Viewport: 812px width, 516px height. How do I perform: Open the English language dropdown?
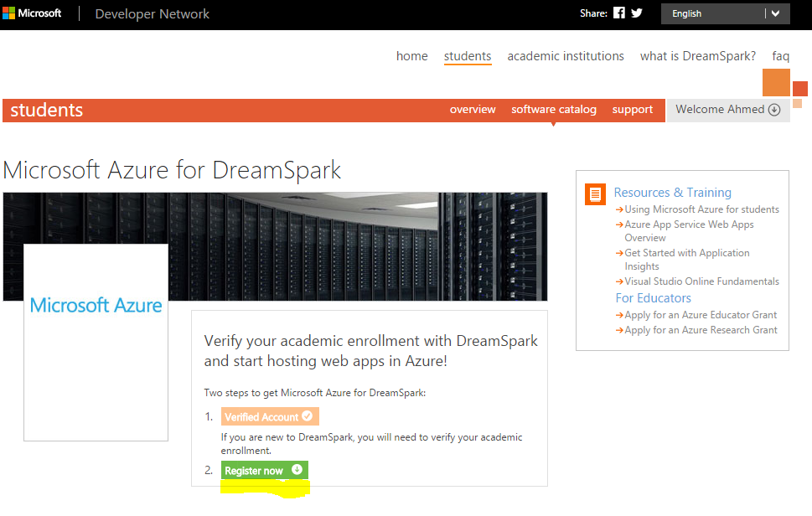pos(725,13)
